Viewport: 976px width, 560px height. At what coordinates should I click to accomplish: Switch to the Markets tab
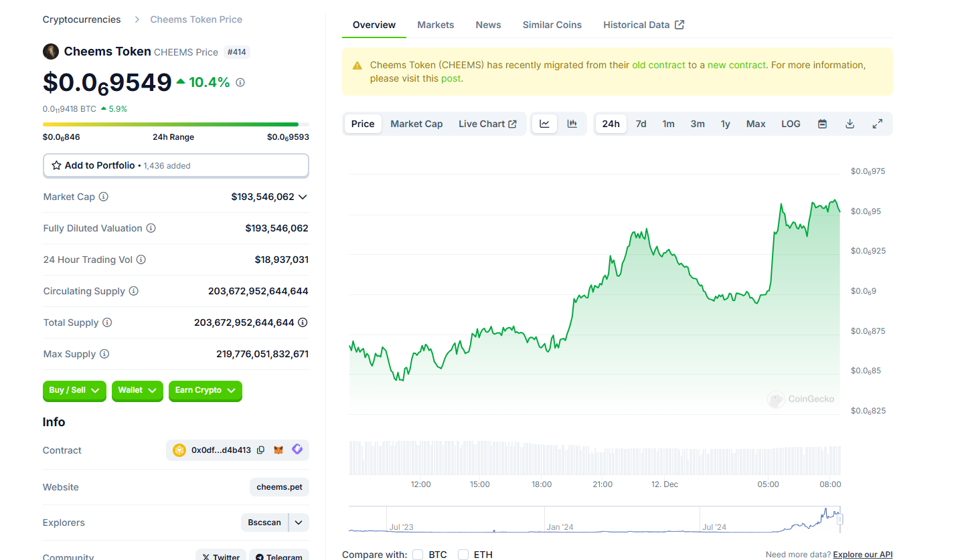[436, 25]
